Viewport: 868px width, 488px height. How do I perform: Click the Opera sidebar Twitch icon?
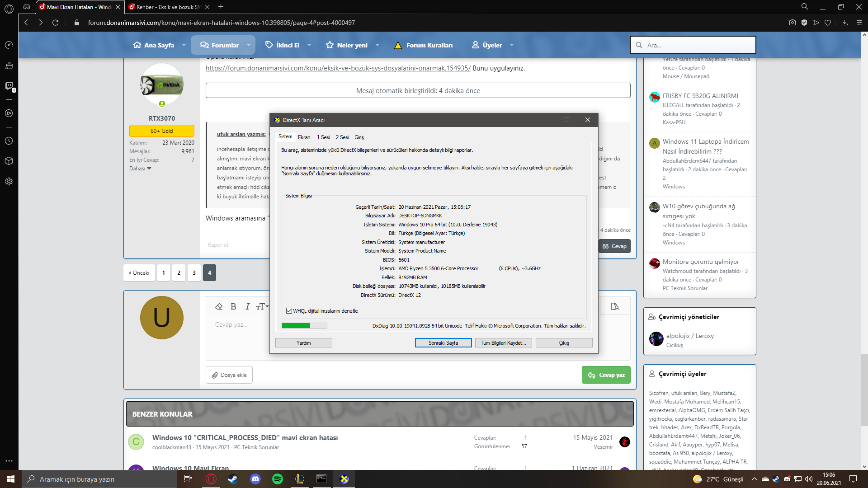click(9, 86)
